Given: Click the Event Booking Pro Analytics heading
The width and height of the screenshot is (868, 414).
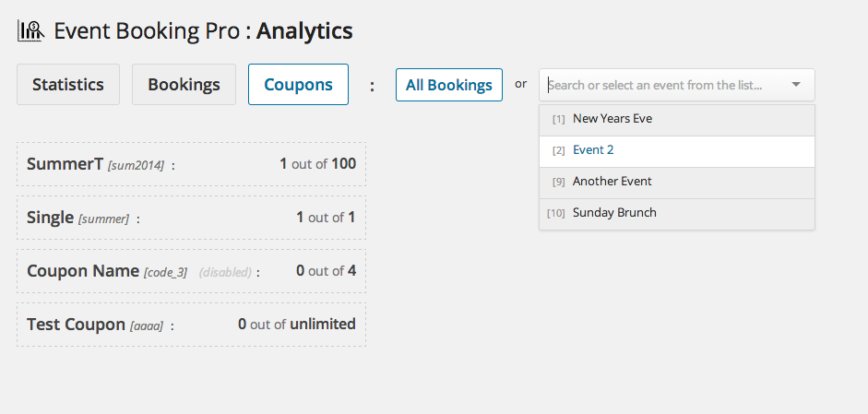Looking at the screenshot, I should (203, 31).
